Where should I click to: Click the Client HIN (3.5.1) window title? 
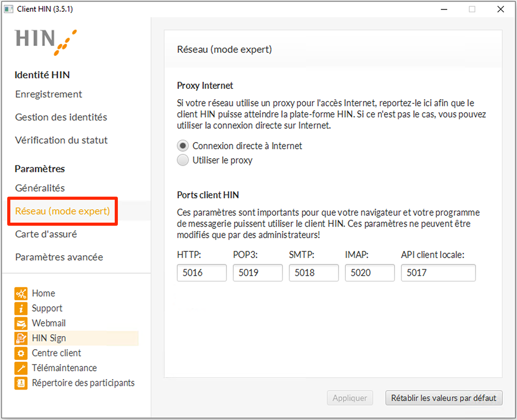tap(45, 9)
